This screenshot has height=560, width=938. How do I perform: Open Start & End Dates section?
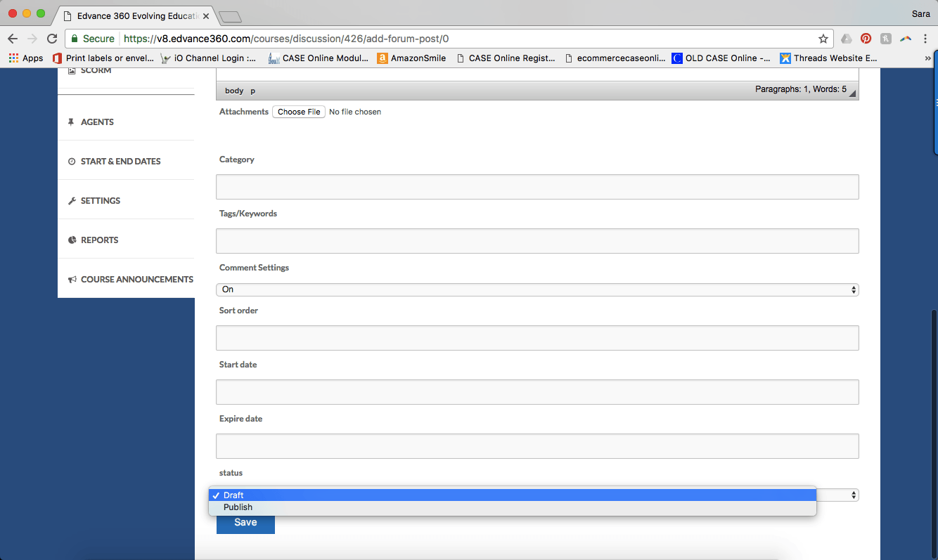120,162
